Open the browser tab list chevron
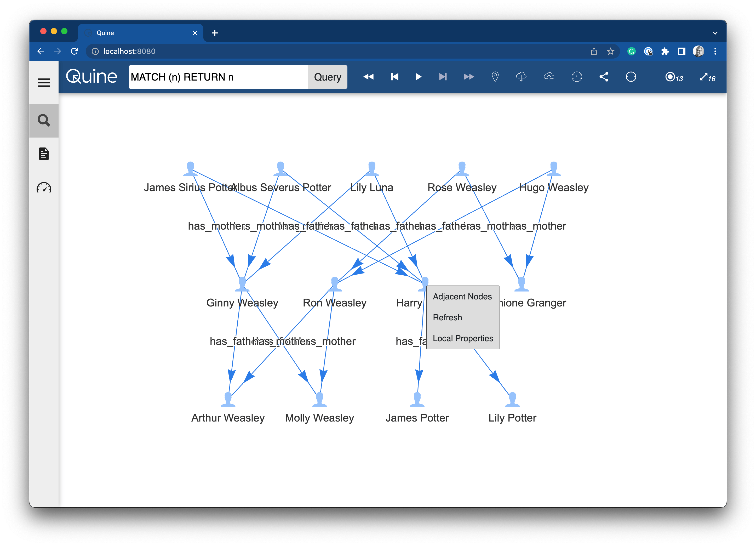 (x=715, y=33)
